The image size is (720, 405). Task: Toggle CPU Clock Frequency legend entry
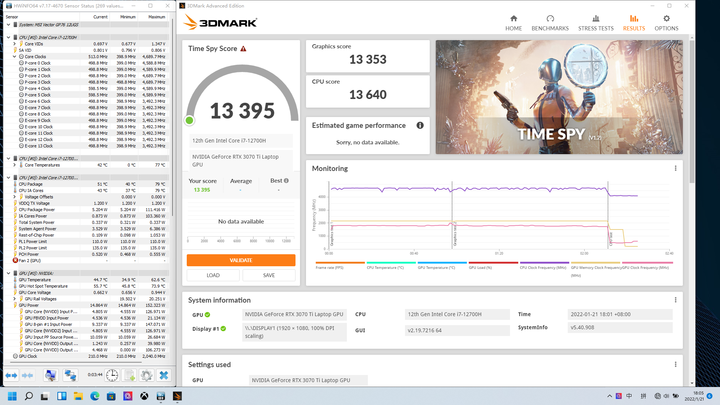544,265
